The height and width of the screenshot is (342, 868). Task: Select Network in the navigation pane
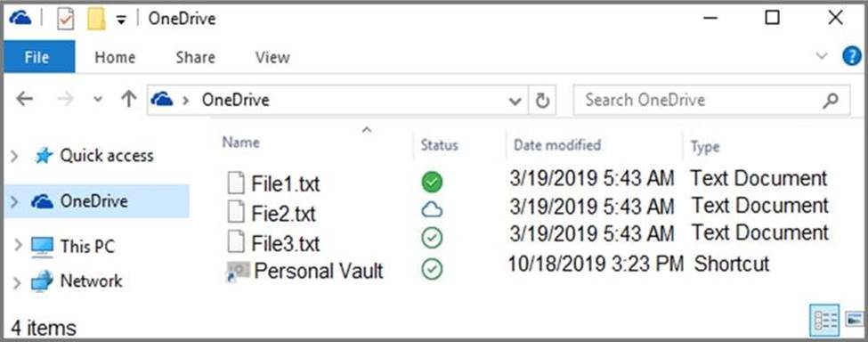click(x=92, y=281)
